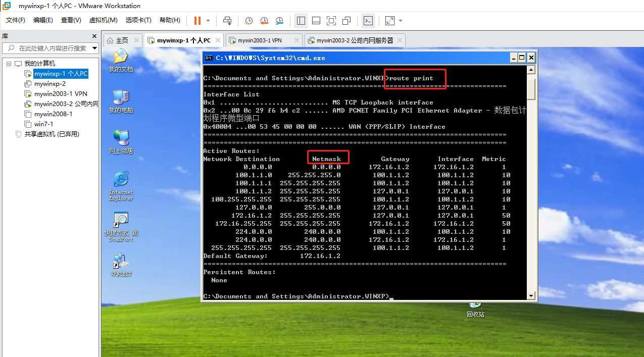Screen dimensions: 644x357
Task: Open the 编辑(E) menu
Action: (43, 20)
